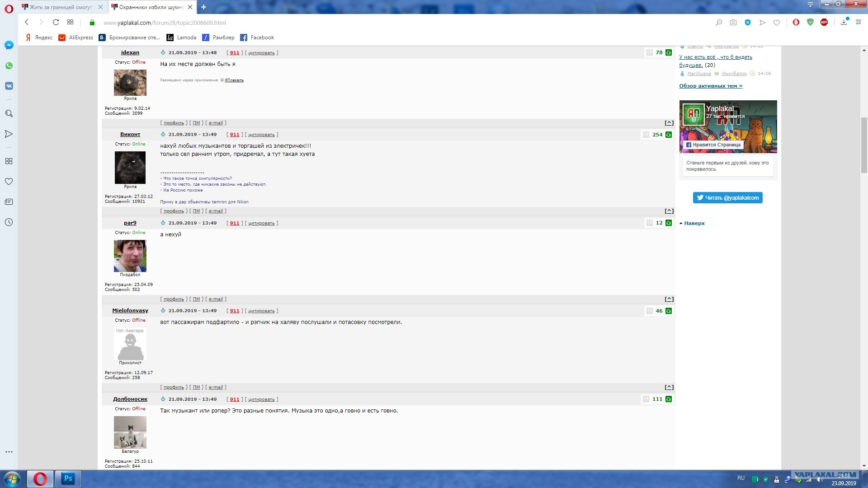Open user profile link 'Mielofonvasy'
The height and width of the screenshot is (488, 868).
point(130,310)
